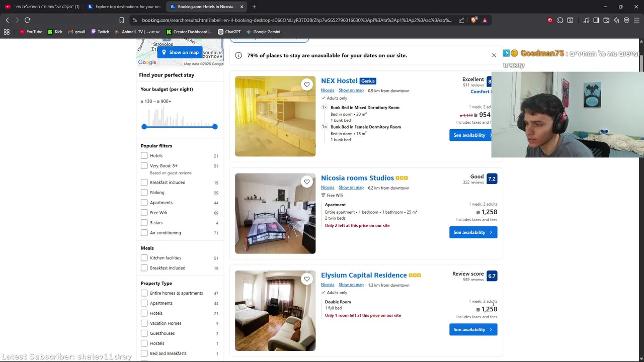See availability for Elysium Capital Residence
Viewport: 644px width, 362px height.
(x=473, y=330)
